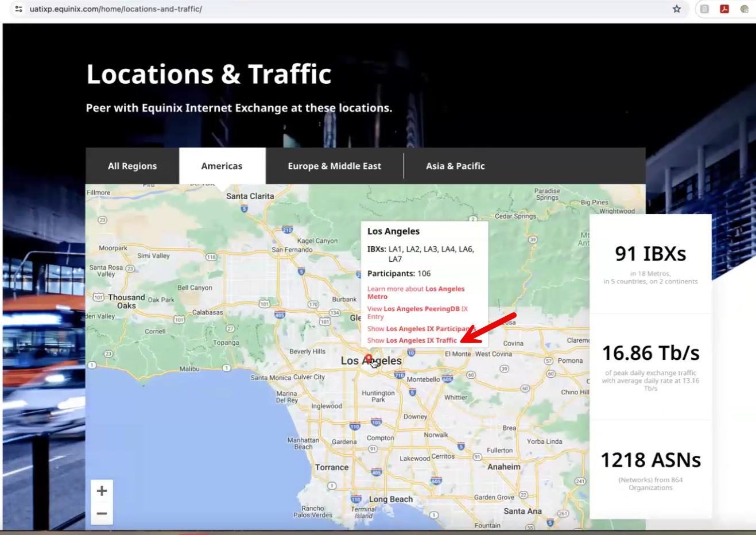Click the Participants: 106 text
Viewport: 756px width, 535px height.
pos(399,273)
